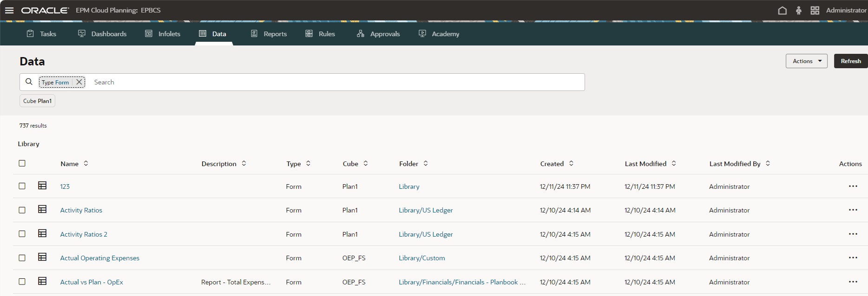This screenshot has height=296, width=868.
Task: Sort by Folder column arrows
Action: tap(426, 163)
